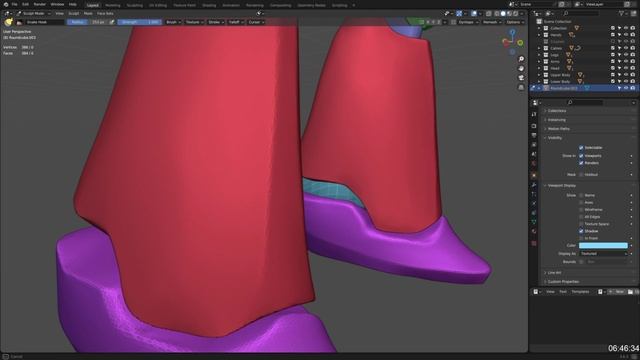Enable the Wireframe display checkbox
The width and height of the screenshot is (640, 360).
(x=581, y=210)
